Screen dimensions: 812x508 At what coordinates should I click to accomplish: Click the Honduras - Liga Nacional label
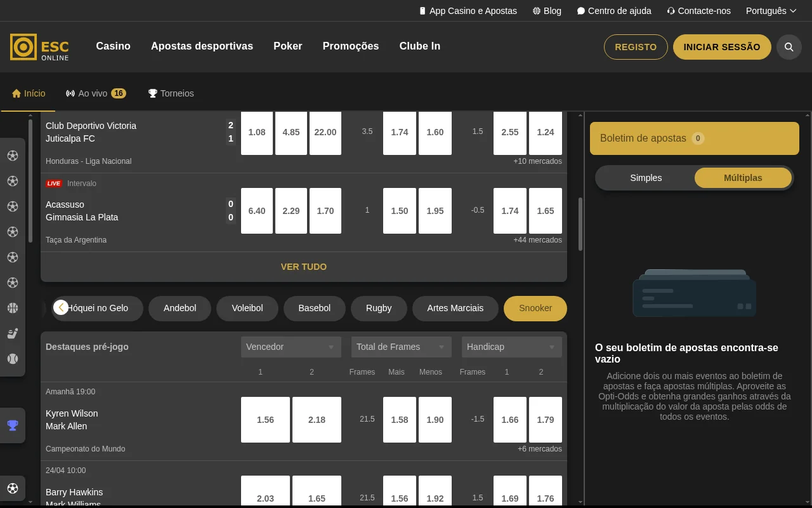tap(89, 161)
